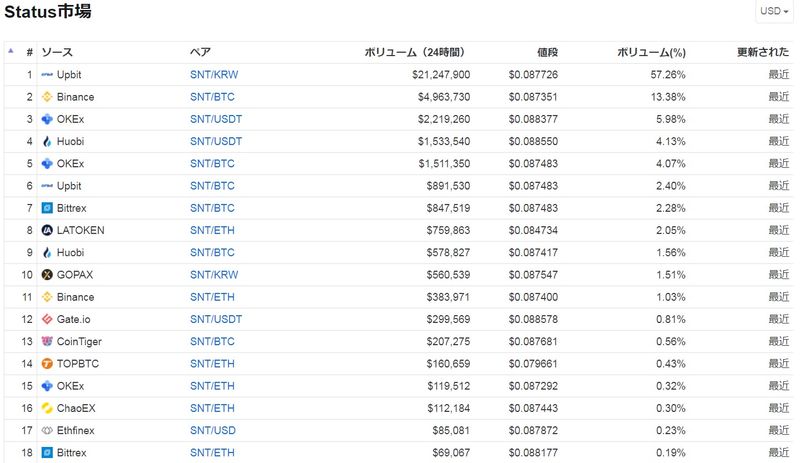Toggle the sort arrow beside # column

(x=11, y=50)
